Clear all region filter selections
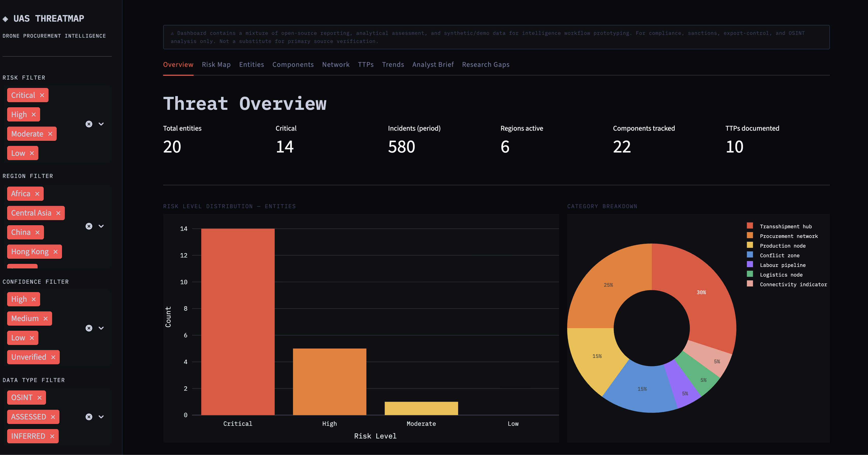 (89, 226)
